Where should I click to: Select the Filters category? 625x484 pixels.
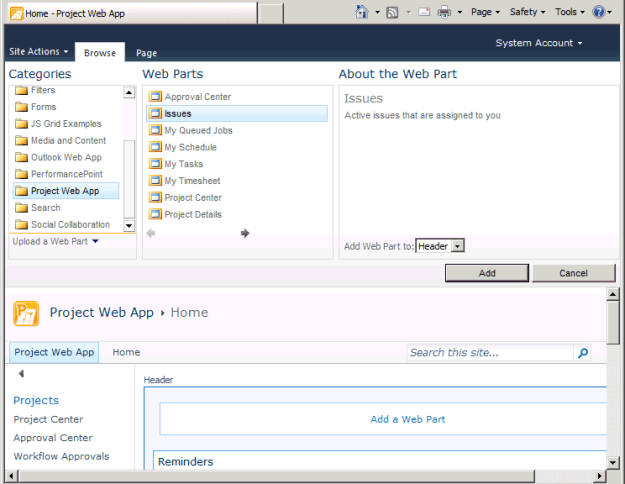click(x=43, y=90)
